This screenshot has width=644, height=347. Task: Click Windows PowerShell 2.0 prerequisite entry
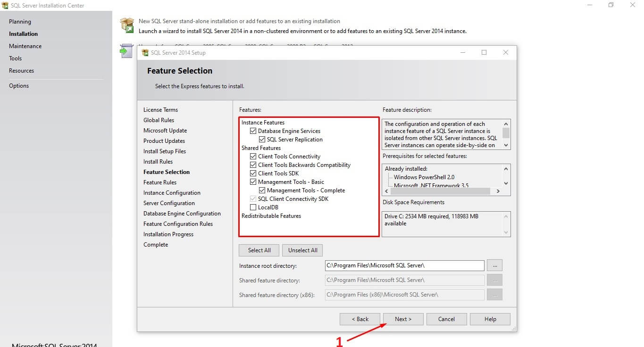[424, 177]
